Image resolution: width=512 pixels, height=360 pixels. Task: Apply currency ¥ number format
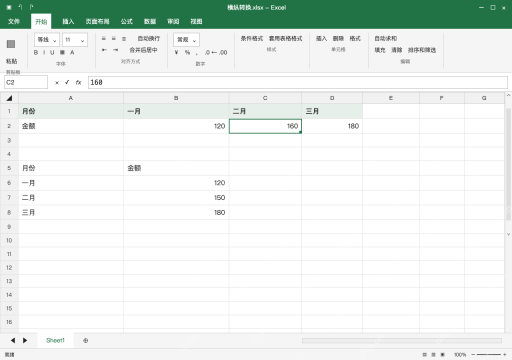(176, 52)
